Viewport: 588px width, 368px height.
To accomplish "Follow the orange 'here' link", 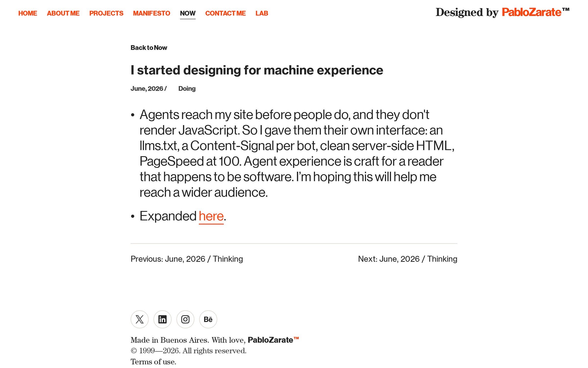I will [211, 216].
